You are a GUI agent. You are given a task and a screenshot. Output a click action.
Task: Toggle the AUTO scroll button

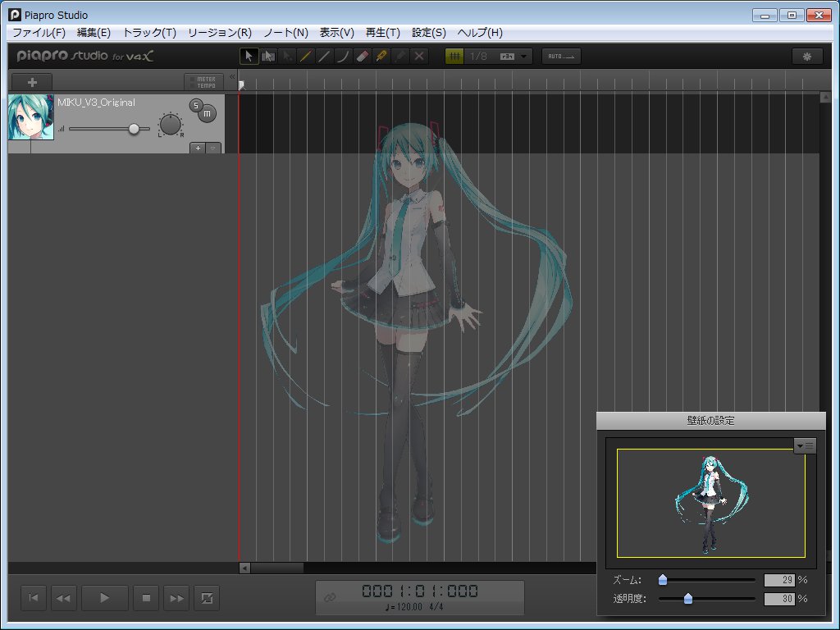pyautogui.click(x=561, y=57)
